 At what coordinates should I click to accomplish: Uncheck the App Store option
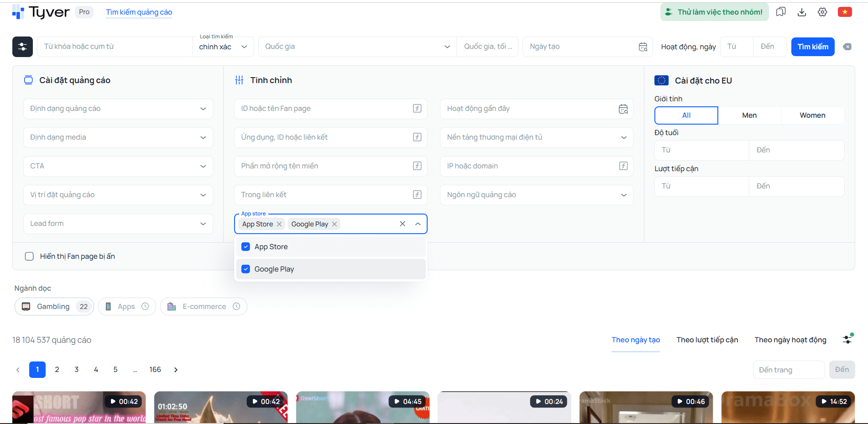(x=246, y=247)
